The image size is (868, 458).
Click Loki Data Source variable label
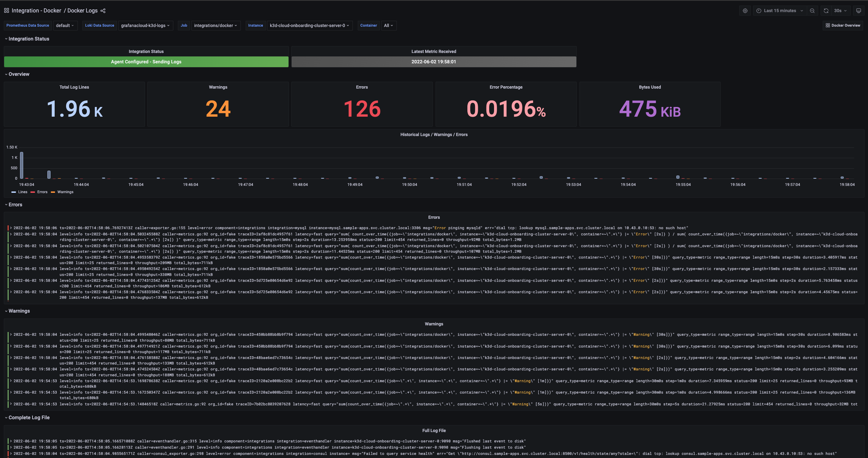pyautogui.click(x=100, y=26)
